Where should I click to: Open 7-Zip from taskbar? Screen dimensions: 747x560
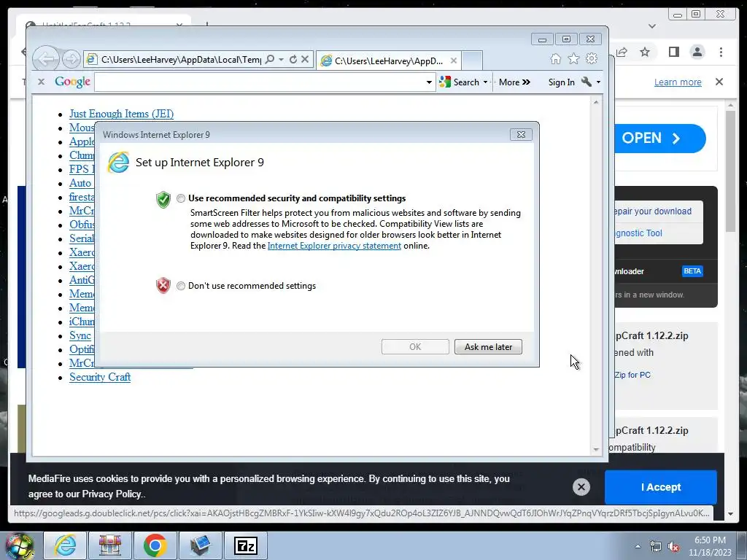[x=246, y=545]
